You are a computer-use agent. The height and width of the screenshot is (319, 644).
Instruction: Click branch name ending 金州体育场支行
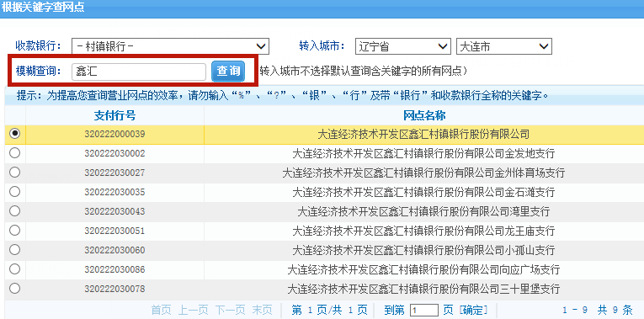[x=423, y=173]
